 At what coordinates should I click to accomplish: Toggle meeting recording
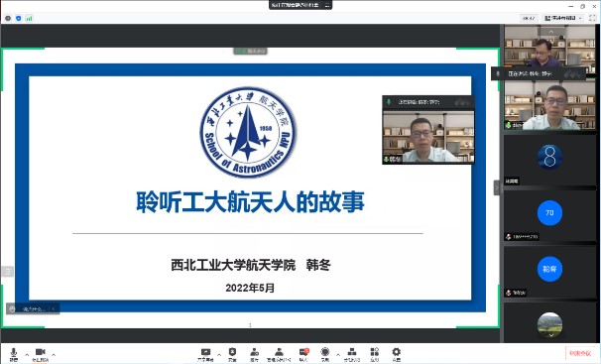(x=325, y=354)
